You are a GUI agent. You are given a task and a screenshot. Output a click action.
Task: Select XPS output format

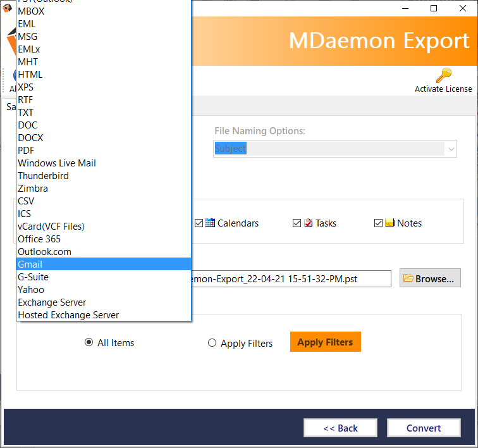[x=104, y=87]
